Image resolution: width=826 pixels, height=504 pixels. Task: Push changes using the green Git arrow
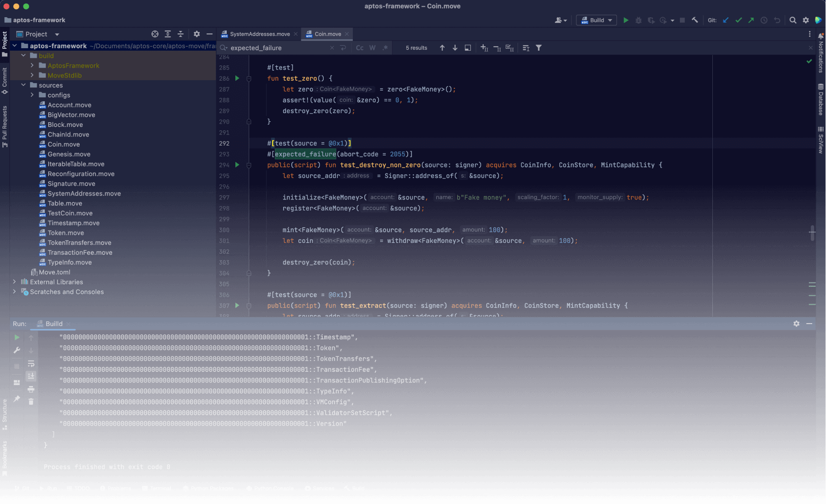click(751, 20)
